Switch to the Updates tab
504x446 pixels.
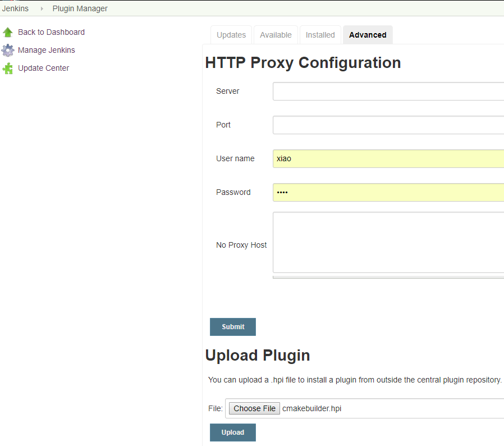231,35
